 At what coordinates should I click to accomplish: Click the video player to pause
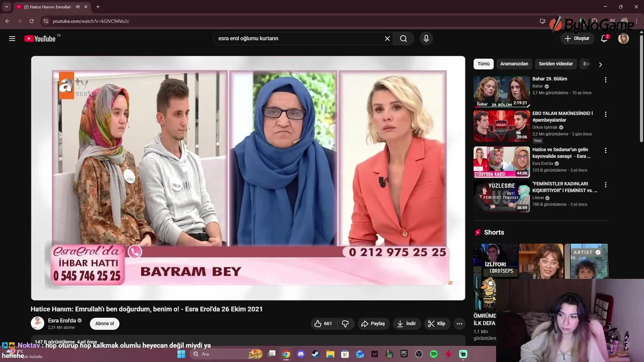pos(248,178)
